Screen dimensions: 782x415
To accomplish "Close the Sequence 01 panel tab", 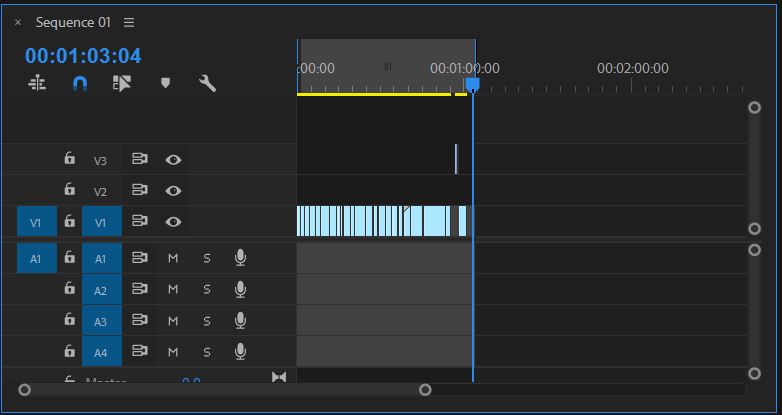I will (18, 22).
